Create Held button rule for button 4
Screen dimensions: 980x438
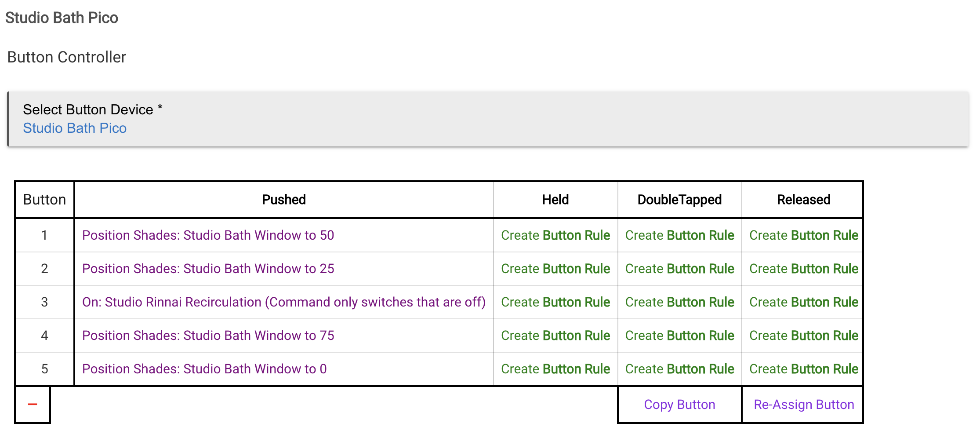tap(555, 336)
